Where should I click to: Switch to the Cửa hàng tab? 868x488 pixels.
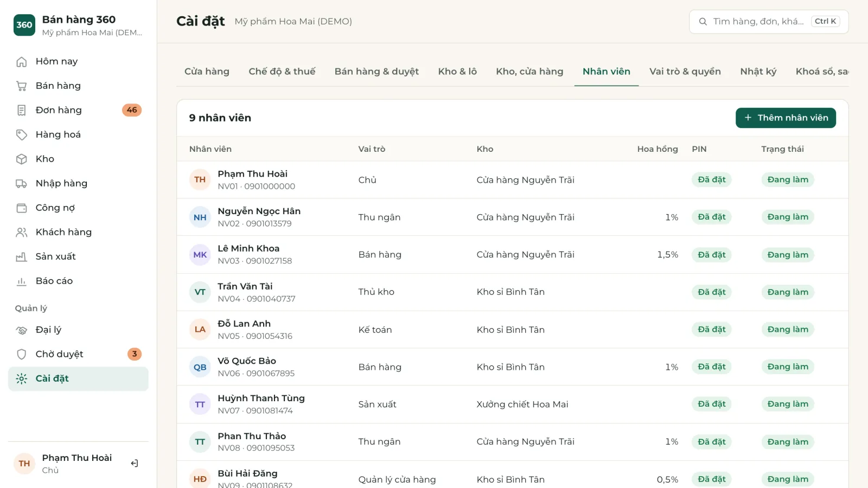click(207, 72)
